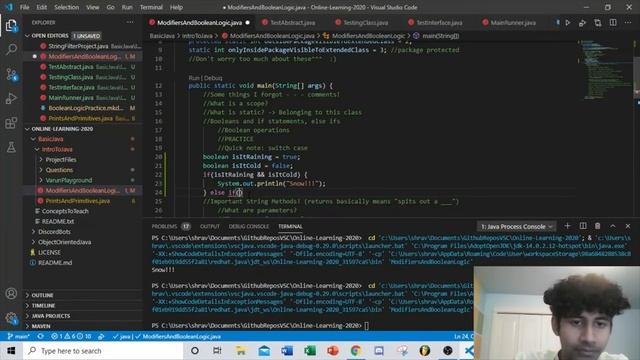Open the Terminal menu
The image size is (640, 360).
click(151, 7)
